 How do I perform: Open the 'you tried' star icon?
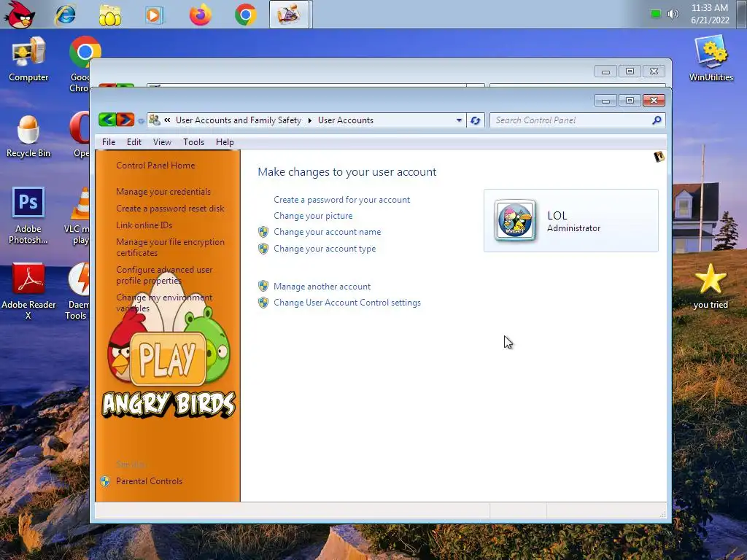[x=711, y=286]
